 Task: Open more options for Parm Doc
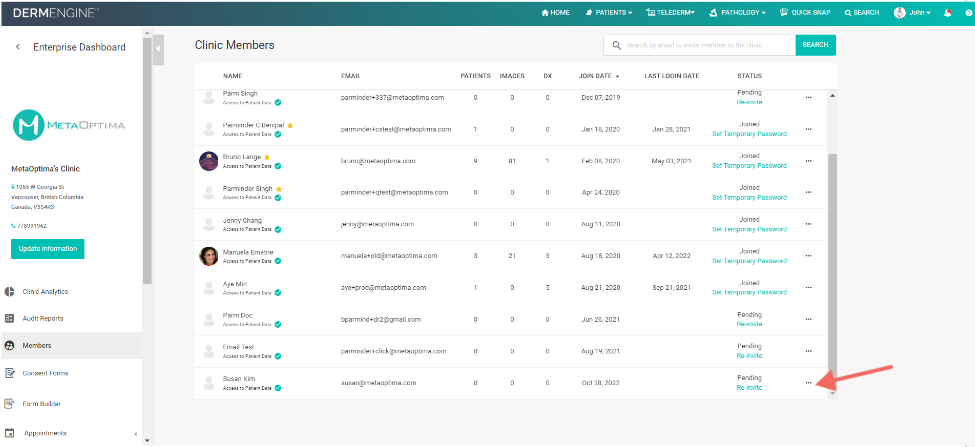(x=808, y=320)
